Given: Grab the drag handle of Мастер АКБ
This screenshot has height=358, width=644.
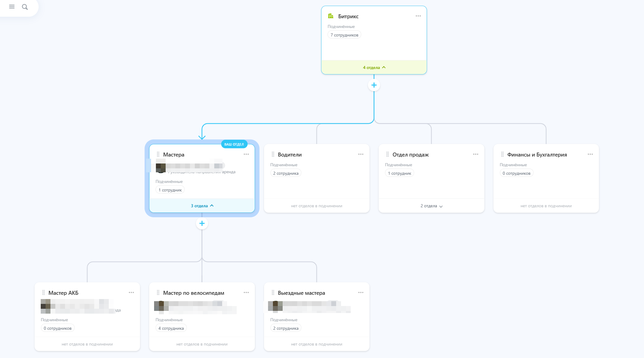Looking at the screenshot, I should (x=43, y=293).
